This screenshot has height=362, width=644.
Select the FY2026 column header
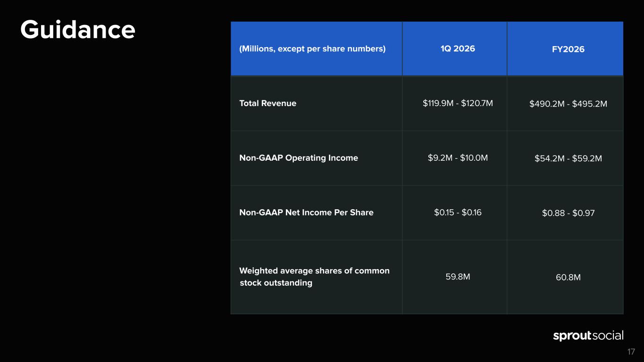click(568, 49)
